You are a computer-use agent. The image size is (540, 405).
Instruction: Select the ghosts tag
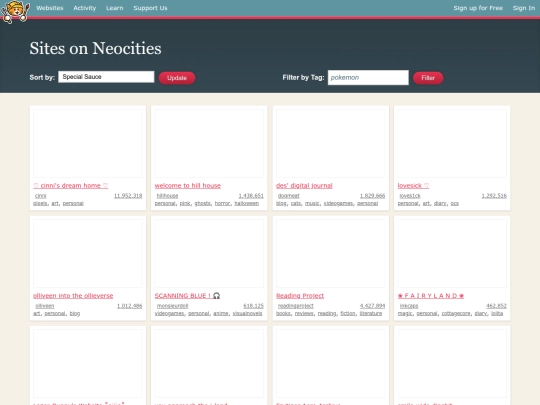202,203
